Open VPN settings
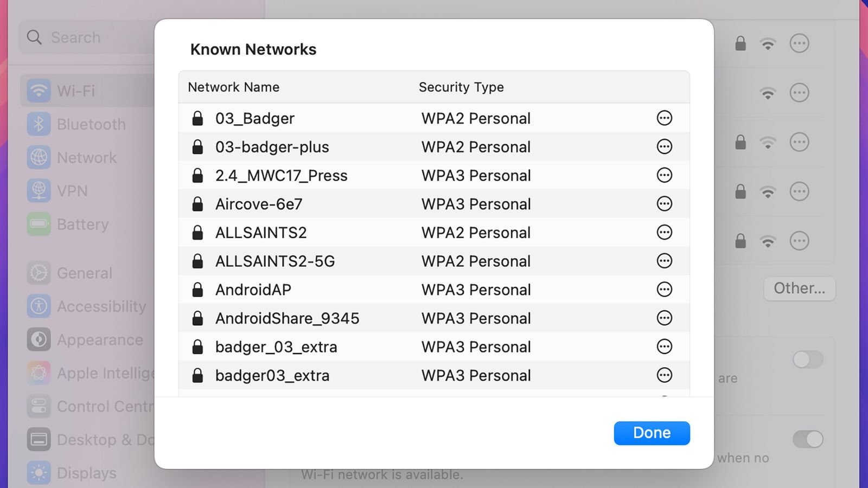The width and height of the screenshot is (868, 488). [x=72, y=191]
